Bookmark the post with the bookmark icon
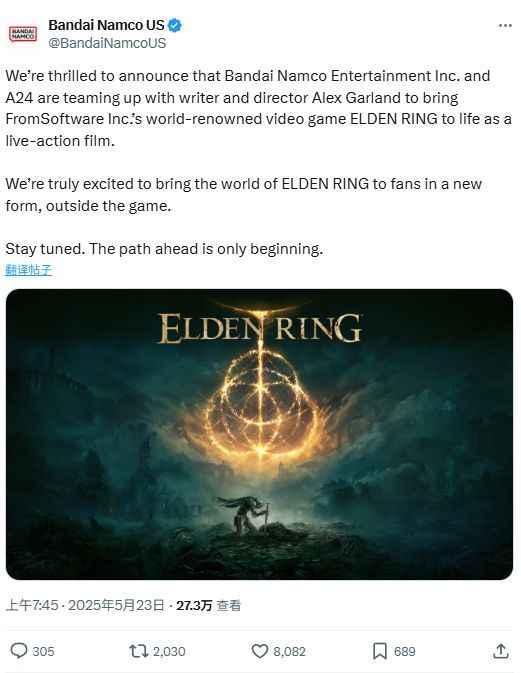Image resolution: width=521 pixels, height=673 pixels. point(379,651)
